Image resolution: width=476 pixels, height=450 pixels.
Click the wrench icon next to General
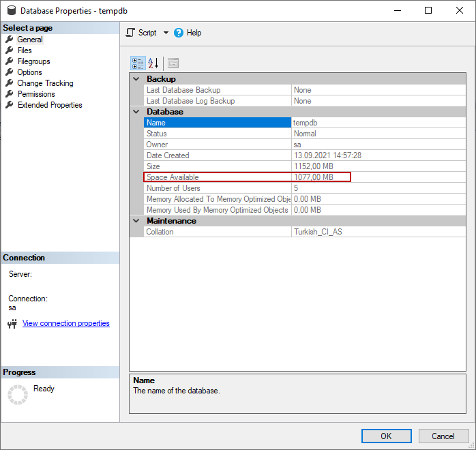click(10, 40)
